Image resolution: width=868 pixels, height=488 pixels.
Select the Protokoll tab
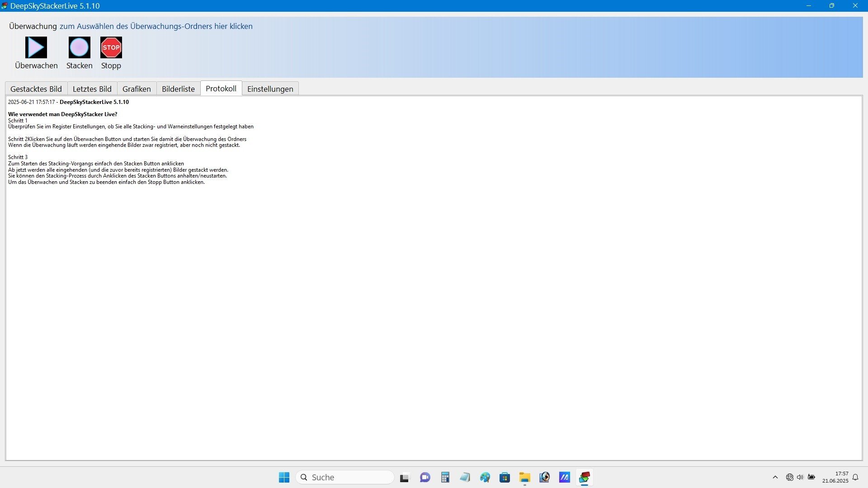click(x=221, y=89)
